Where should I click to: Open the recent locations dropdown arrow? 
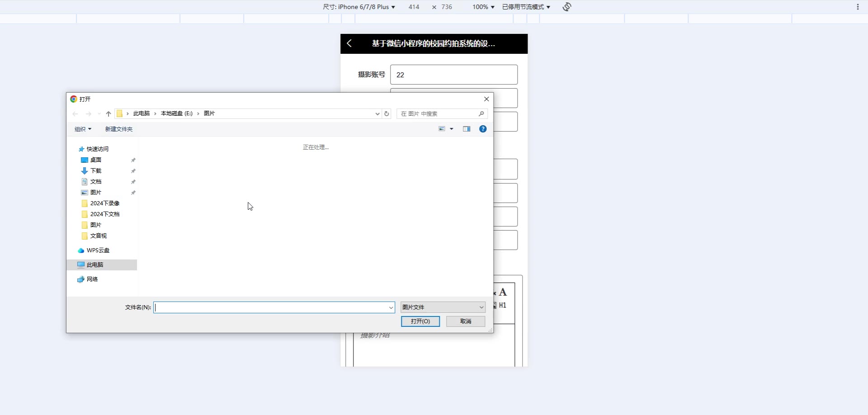[99, 114]
